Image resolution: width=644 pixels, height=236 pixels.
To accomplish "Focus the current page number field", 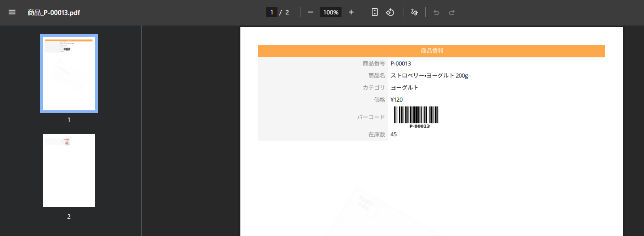I will pos(272,12).
